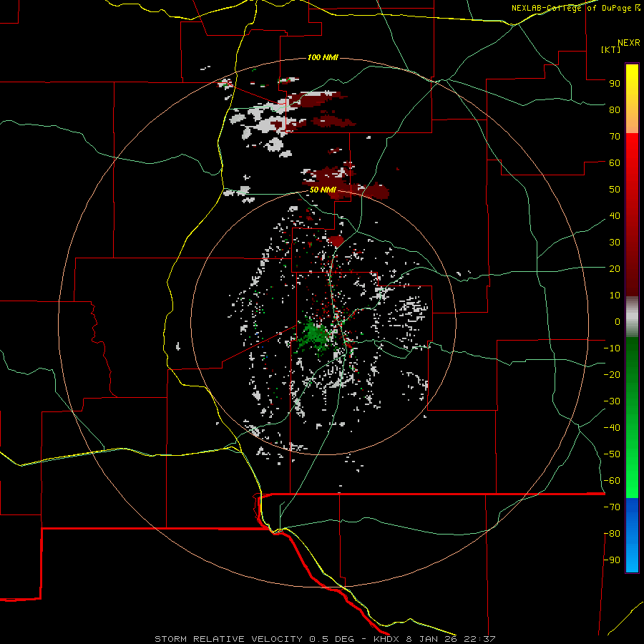This screenshot has height=644, width=644.
Task: Select the '70' scale label
Action: click(615, 137)
